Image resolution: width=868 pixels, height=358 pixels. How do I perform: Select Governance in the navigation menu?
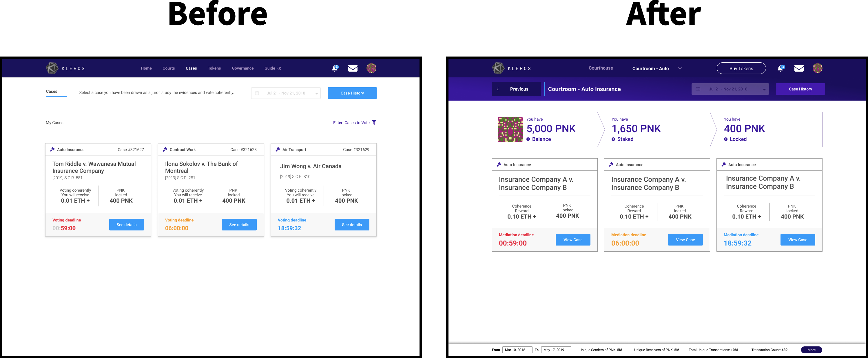click(x=242, y=68)
